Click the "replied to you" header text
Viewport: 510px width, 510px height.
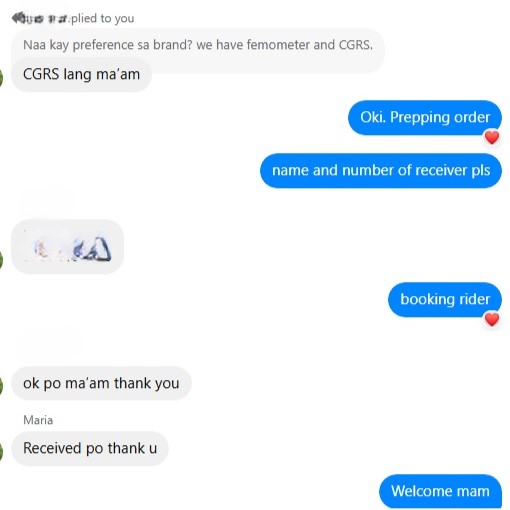coord(102,18)
